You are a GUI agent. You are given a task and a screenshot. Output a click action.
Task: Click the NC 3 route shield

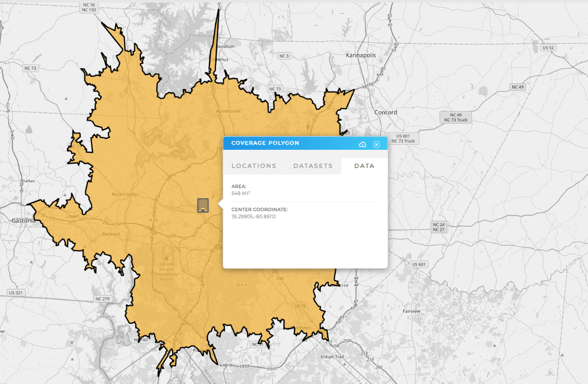tap(284, 56)
